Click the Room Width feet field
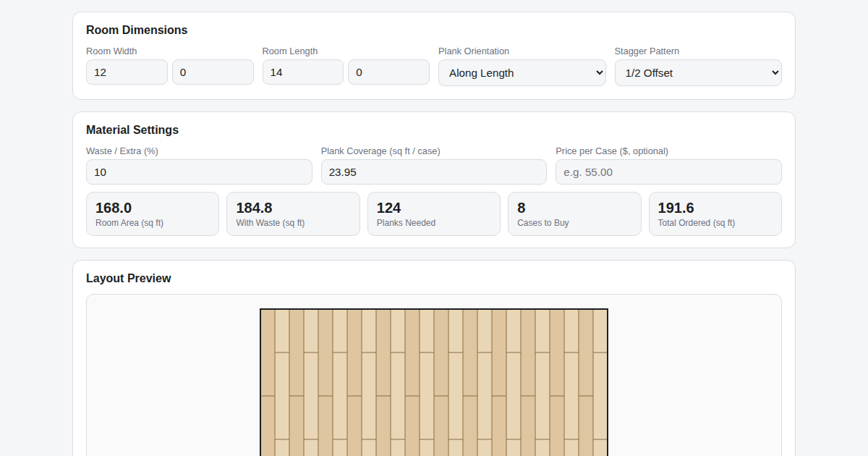Viewport: 868px width, 456px height. tap(127, 72)
